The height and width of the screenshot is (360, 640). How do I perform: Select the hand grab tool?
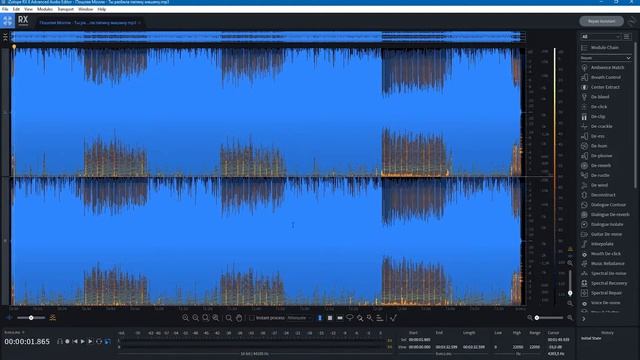point(239,318)
